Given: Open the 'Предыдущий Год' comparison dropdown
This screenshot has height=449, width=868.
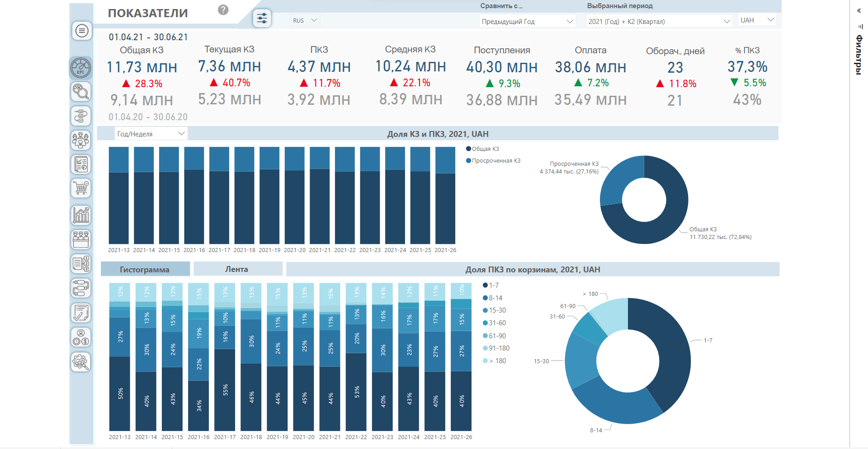Looking at the screenshot, I should pos(527,21).
